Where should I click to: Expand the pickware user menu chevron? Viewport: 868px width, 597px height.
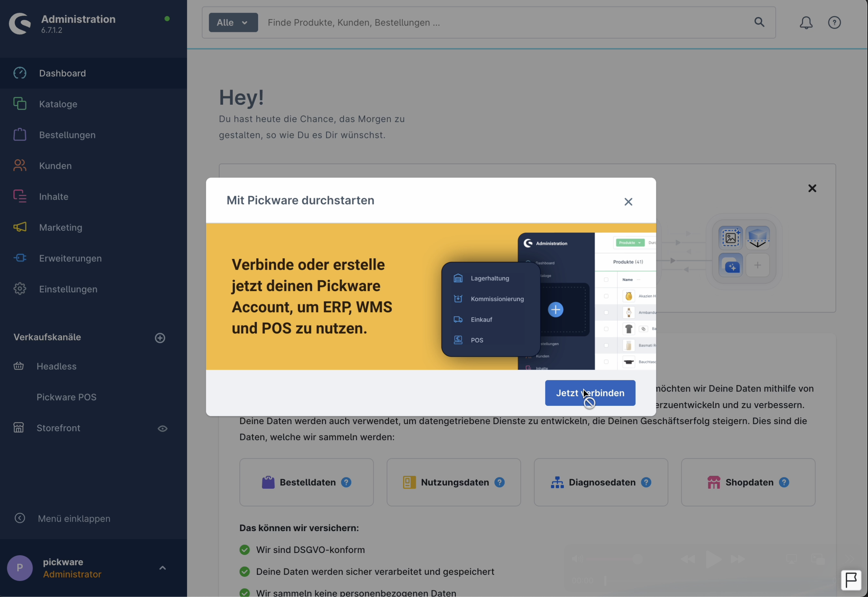point(163,568)
